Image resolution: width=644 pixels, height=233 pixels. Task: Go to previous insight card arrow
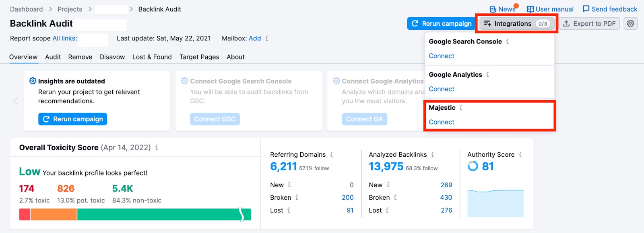pos(16,101)
